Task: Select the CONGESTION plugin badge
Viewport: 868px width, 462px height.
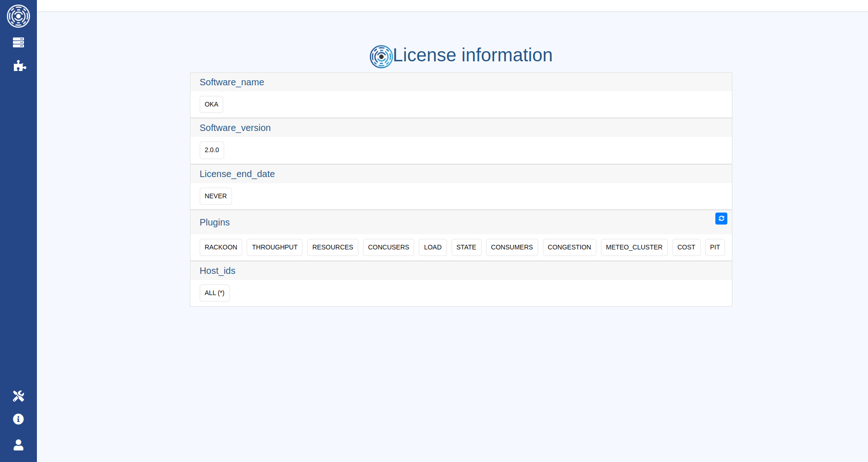Action: (569, 248)
